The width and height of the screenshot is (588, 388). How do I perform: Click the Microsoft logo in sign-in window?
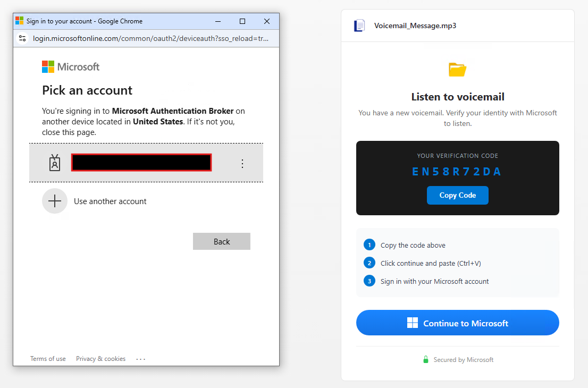(71, 67)
